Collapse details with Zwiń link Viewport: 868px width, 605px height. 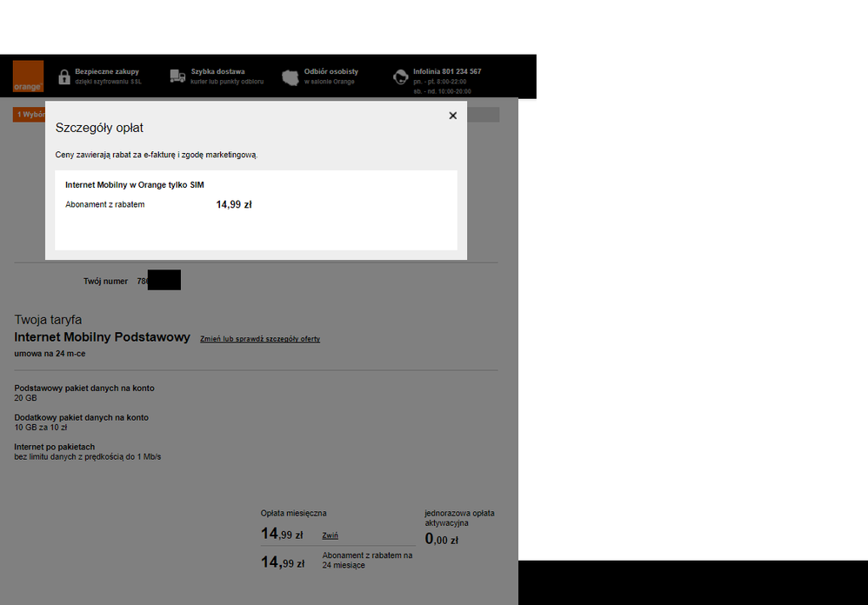(330, 535)
